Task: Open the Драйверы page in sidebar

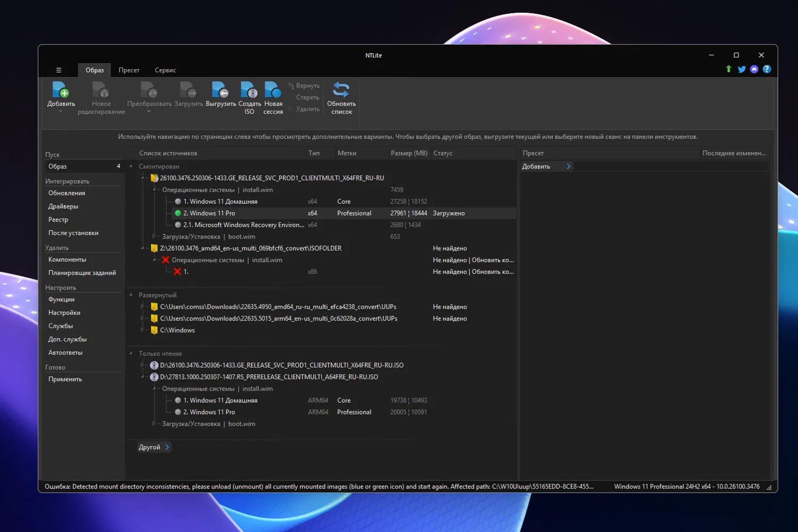Action: coord(63,206)
